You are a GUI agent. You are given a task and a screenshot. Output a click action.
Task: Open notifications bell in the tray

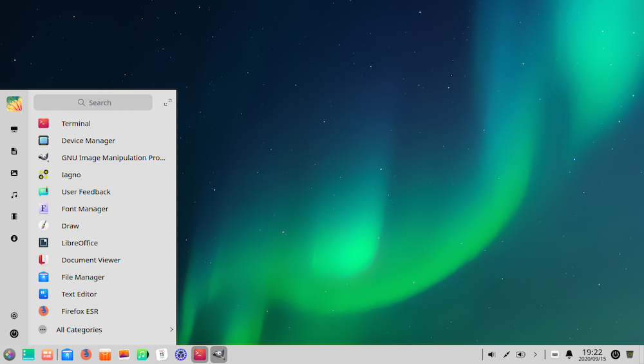pos(569,354)
